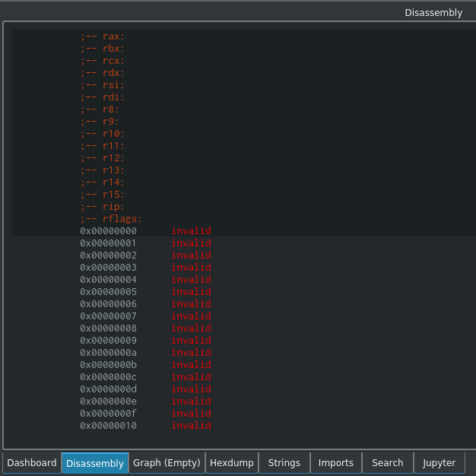
Task: Select the ;-- r9: flag line
Action: pyautogui.click(x=100, y=122)
